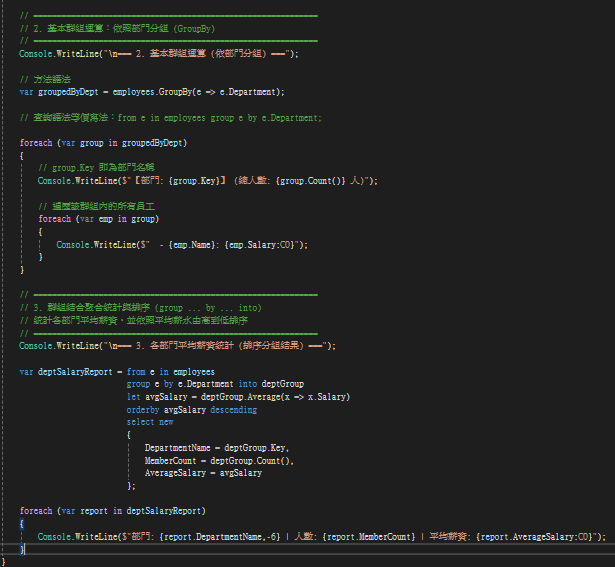Image resolution: width=615 pixels, height=567 pixels.
Task: Click 'emp' variable in 'foreach (var emp in group)'
Action: pos(106,219)
